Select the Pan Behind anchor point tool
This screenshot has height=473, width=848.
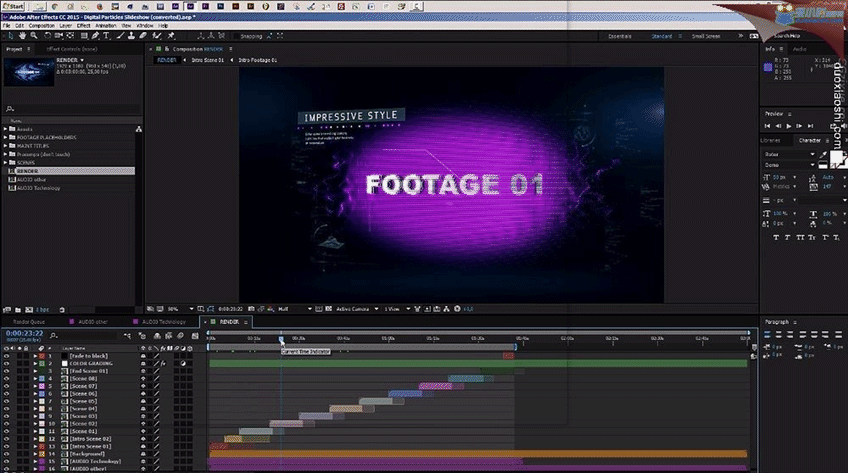pos(70,36)
